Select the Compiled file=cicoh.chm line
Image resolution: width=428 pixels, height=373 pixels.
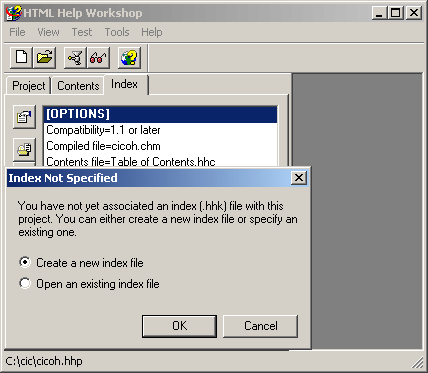click(x=160, y=146)
